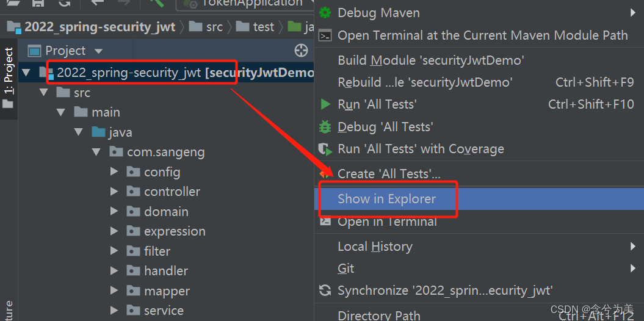Click the Open in Terminal icon
Screen dimensions: 644x321
tap(325, 222)
